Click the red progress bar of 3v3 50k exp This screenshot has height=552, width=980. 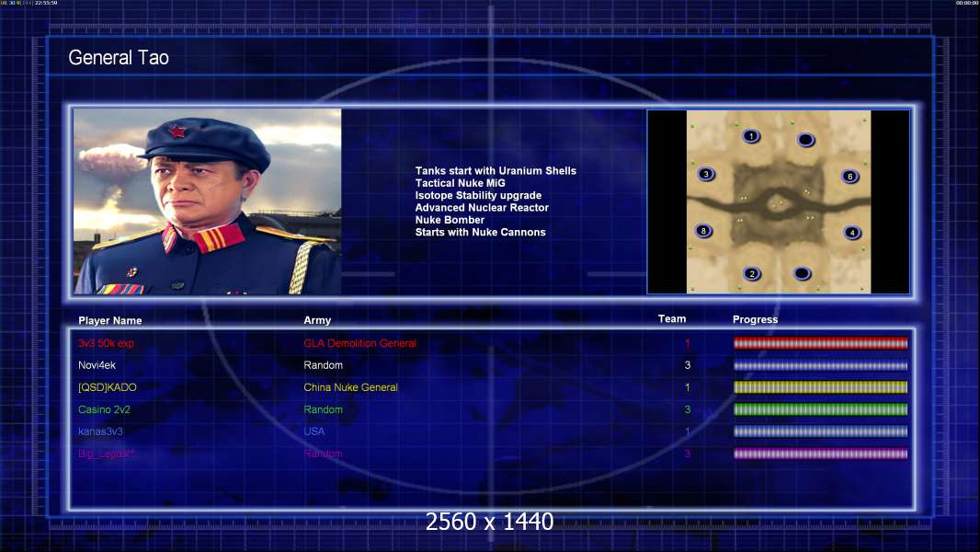(820, 342)
